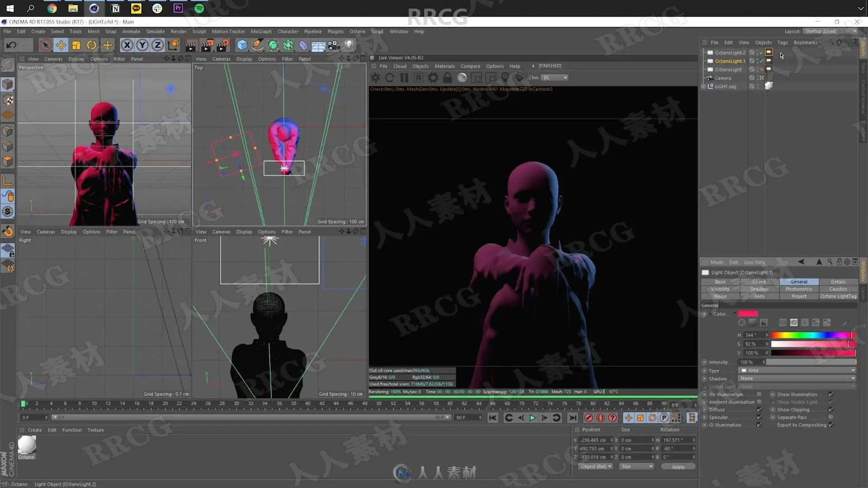Select the Rotate tool icon
The height and width of the screenshot is (488, 868).
91,45
